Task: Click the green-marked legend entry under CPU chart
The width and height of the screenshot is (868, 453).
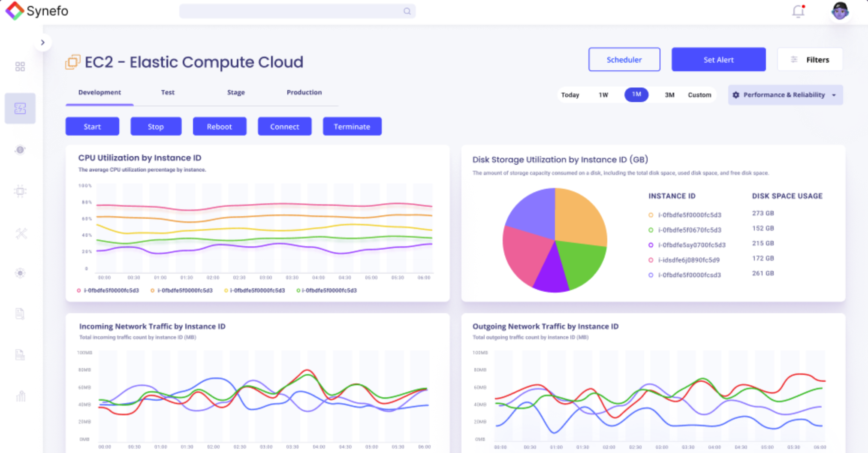Action: coord(327,290)
